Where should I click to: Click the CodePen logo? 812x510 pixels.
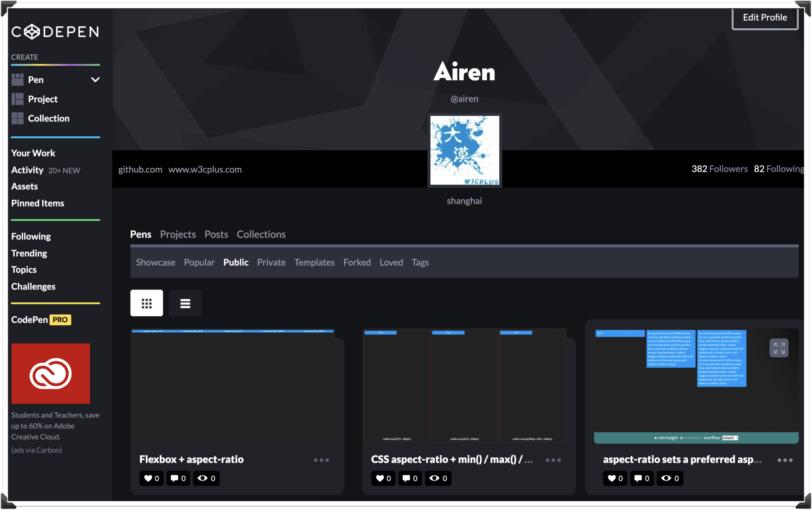(x=55, y=32)
